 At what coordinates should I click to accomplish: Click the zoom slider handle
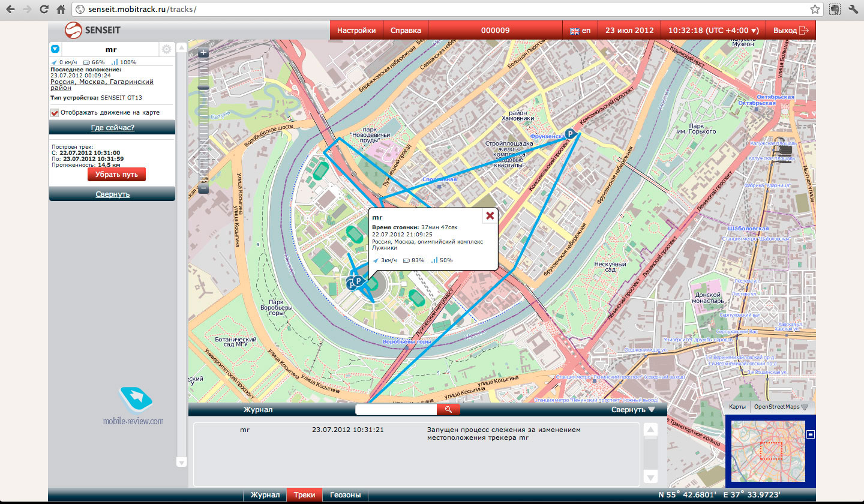203,87
